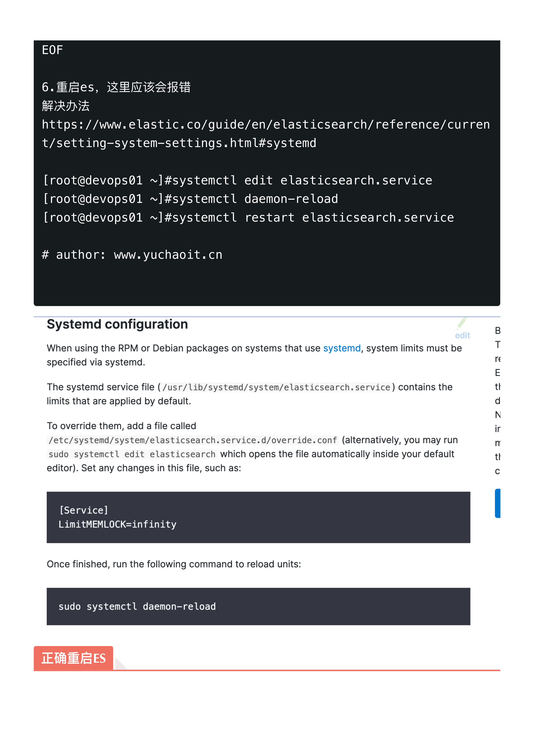Click the "[Service]" line in the code block
The width and height of the screenshot is (534, 756).
(x=84, y=510)
